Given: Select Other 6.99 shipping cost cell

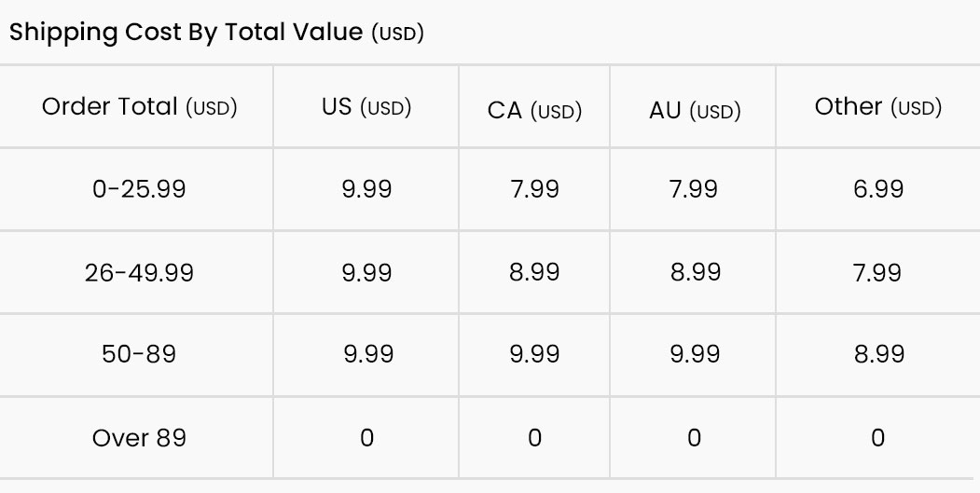Looking at the screenshot, I should (x=877, y=188).
